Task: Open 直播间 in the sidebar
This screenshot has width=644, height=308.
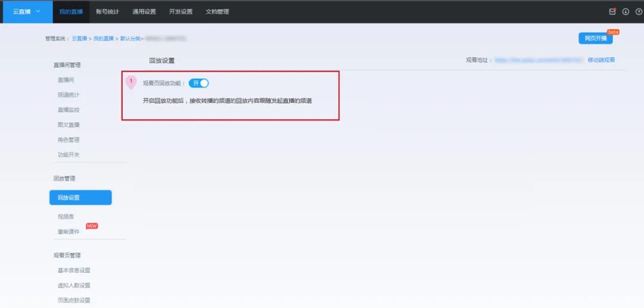Action: [66, 80]
